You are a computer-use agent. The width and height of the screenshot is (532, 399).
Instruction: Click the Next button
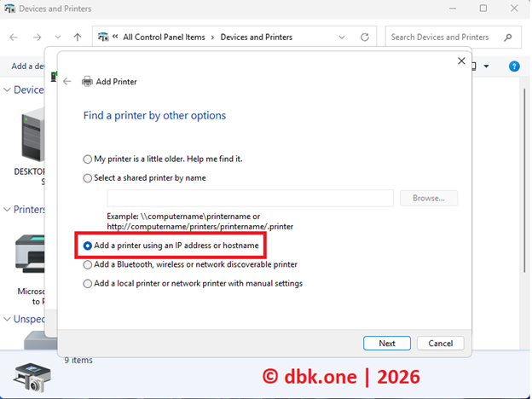click(x=387, y=343)
